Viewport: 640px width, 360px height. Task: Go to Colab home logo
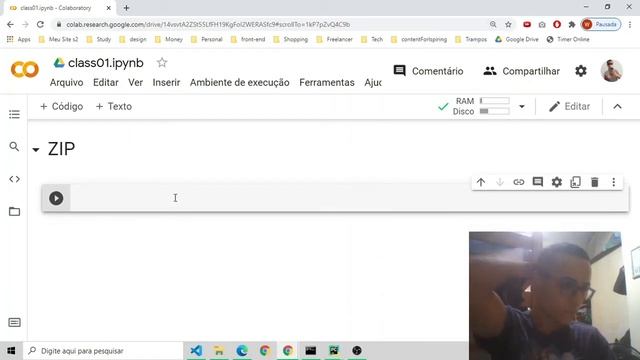pos(24,69)
